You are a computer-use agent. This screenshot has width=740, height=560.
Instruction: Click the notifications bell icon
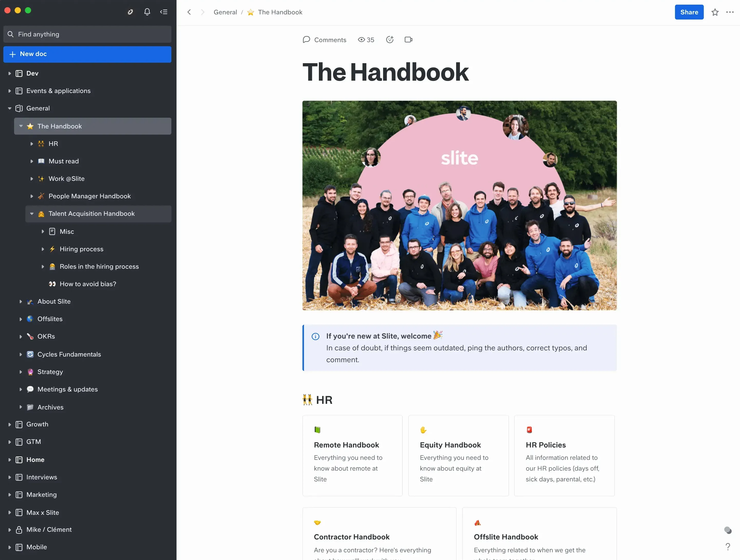click(x=147, y=12)
